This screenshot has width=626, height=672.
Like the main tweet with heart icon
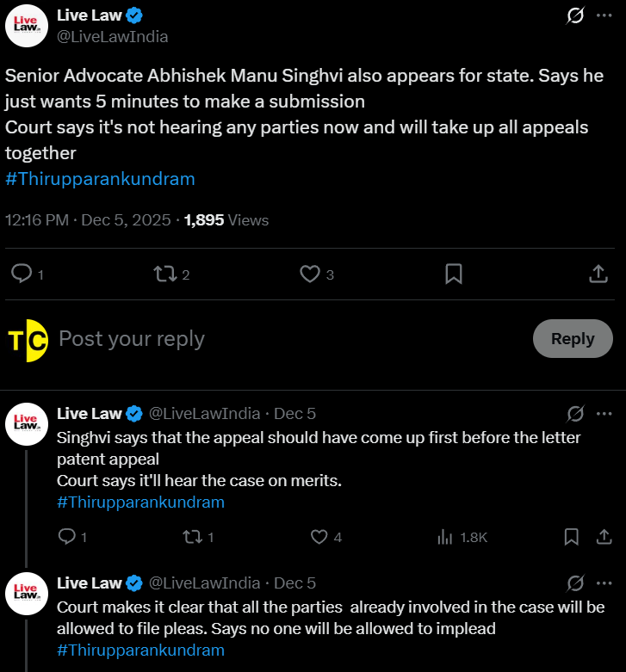(x=309, y=274)
